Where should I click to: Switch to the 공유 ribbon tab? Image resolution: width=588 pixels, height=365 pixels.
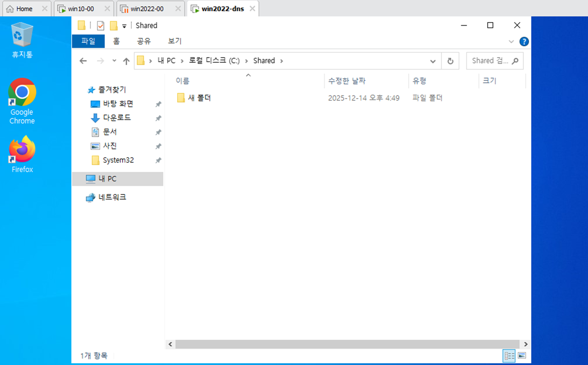point(144,41)
